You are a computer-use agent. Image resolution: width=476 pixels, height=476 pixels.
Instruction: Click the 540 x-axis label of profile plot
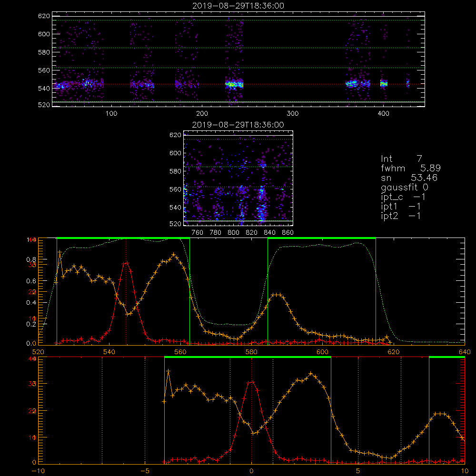109,352
